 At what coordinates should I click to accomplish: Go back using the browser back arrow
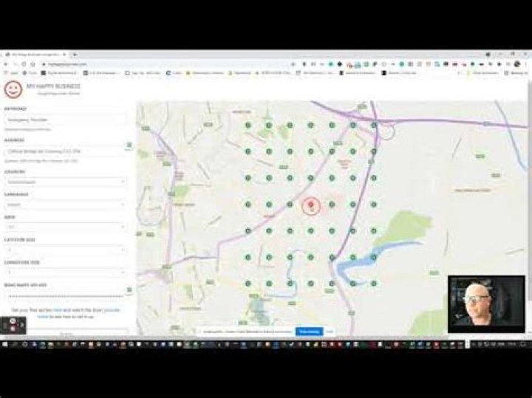[6, 64]
